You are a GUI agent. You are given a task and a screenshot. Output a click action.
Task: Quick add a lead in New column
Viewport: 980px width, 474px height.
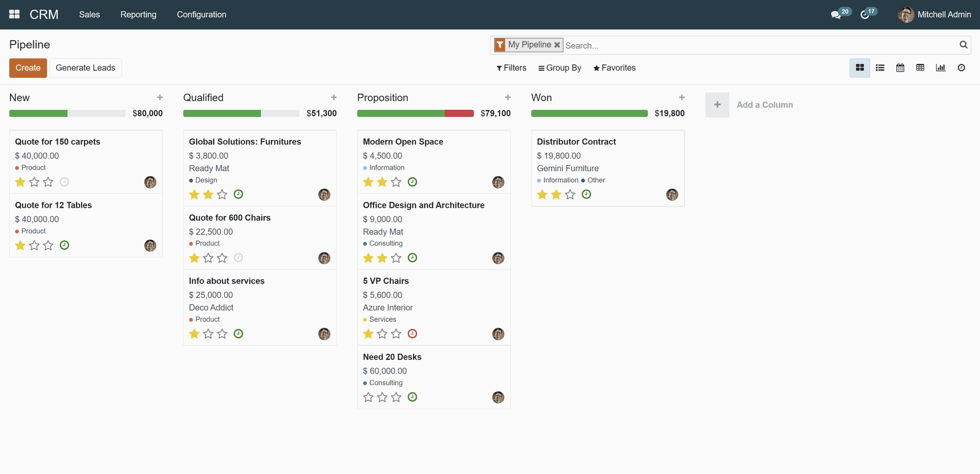[160, 98]
